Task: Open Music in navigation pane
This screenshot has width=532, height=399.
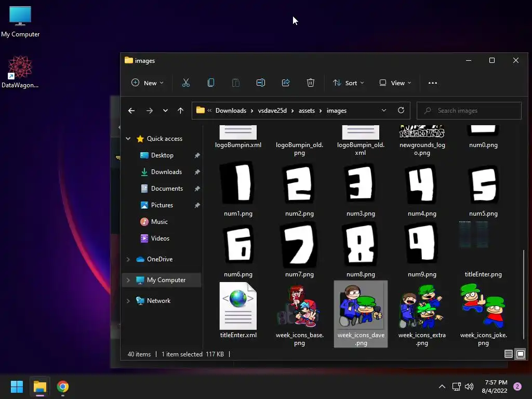Action: pos(159,221)
